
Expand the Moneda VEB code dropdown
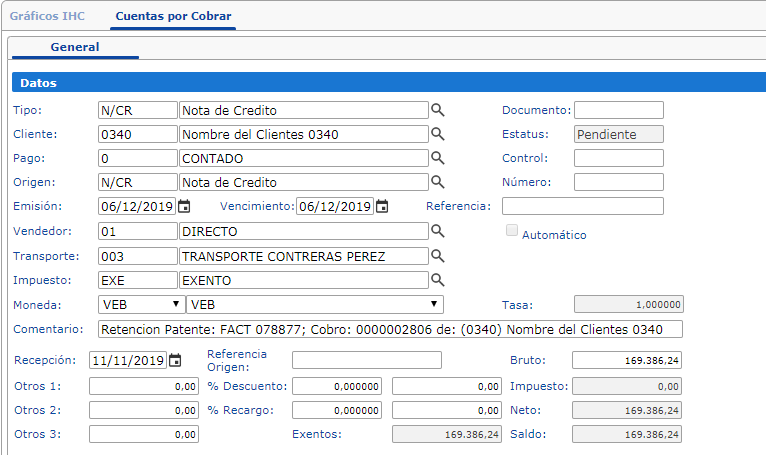point(141,304)
